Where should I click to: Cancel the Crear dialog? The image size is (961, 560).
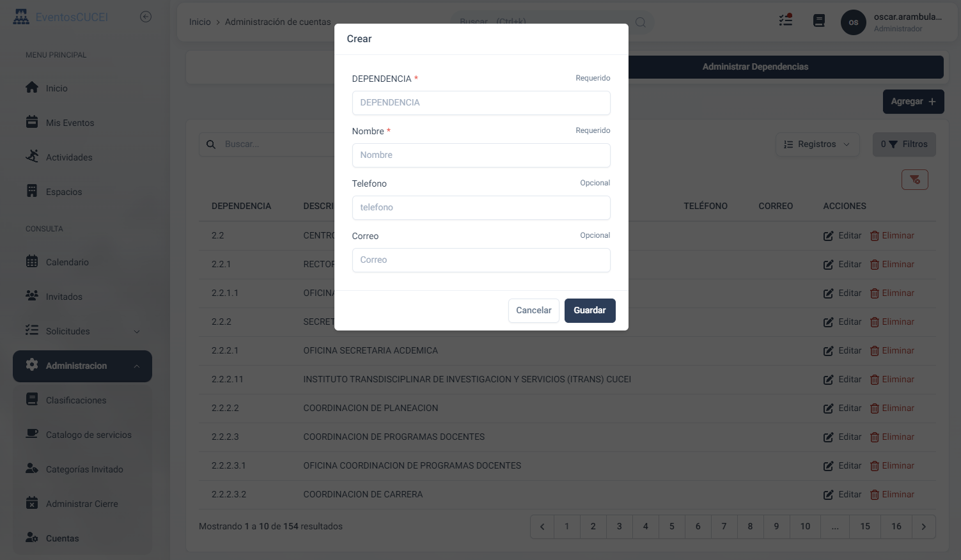(x=533, y=311)
